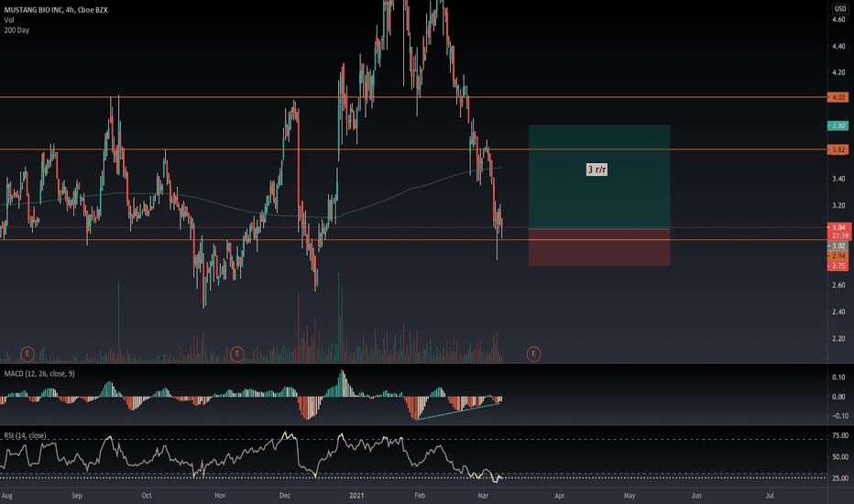Click the 'Apr' date axis label
The image size is (854, 504).
tap(559, 496)
